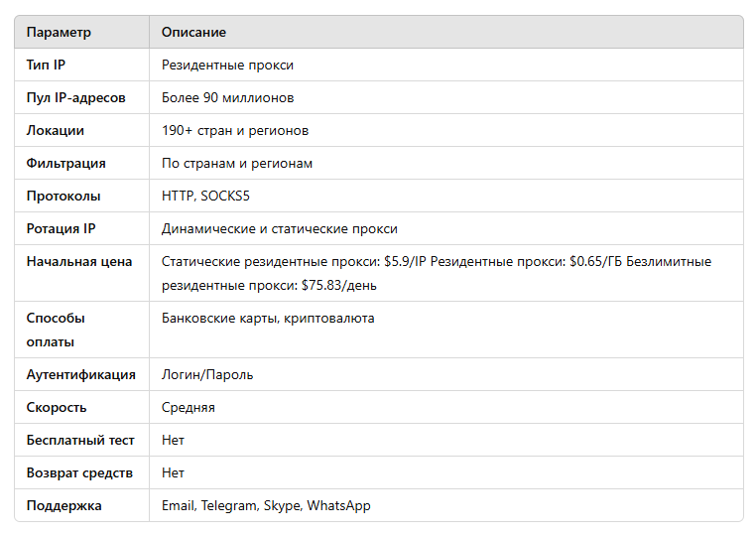The height and width of the screenshot is (535, 756).
Task: Click the 190+ стран и регионов text
Action: 235,131
